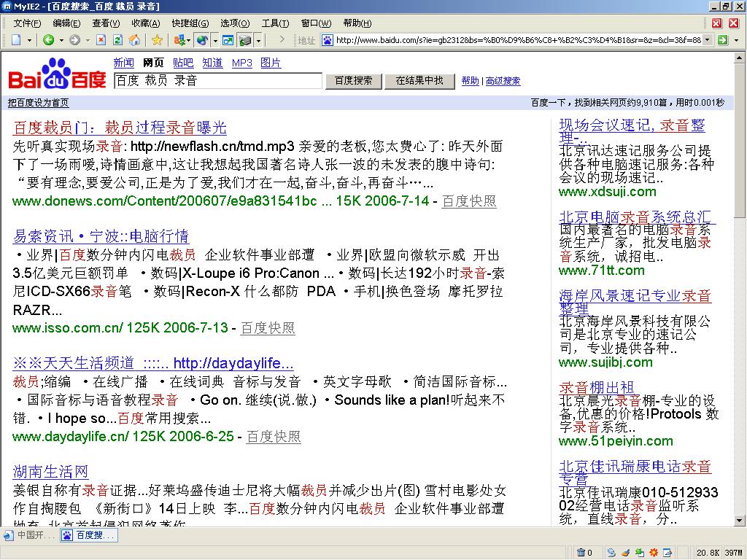Expand the address bar URL dropdown
This screenshot has width=747, height=560.
coord(708,40)
